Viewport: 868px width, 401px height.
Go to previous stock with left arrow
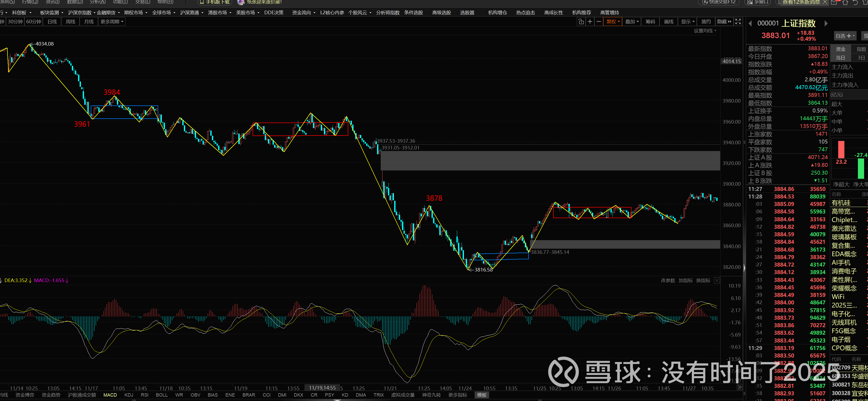coord(750,24)
